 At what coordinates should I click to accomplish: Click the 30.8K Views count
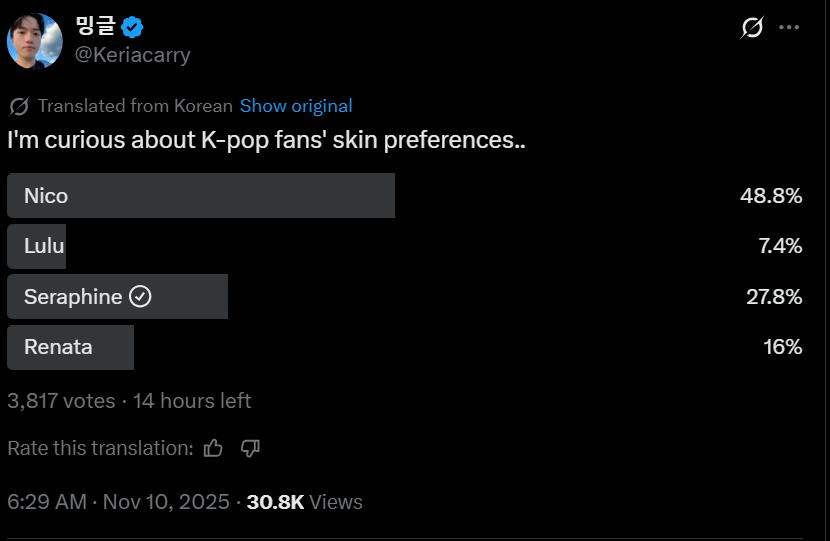pos(304,502)
